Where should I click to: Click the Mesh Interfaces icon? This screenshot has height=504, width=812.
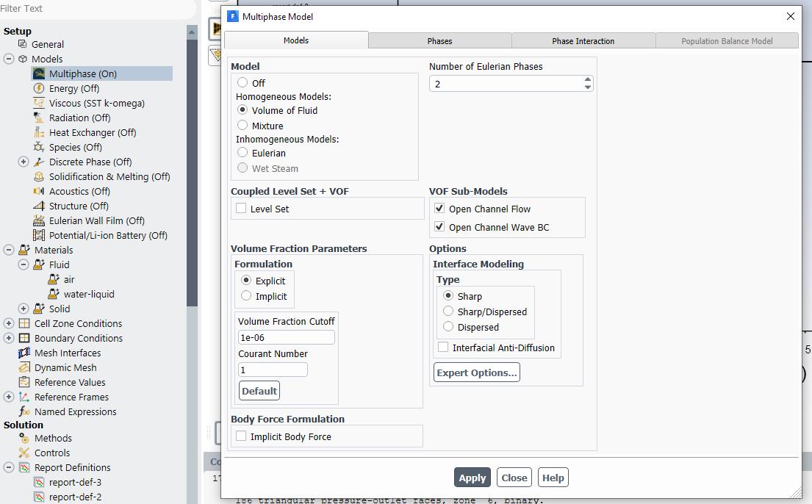24,353
